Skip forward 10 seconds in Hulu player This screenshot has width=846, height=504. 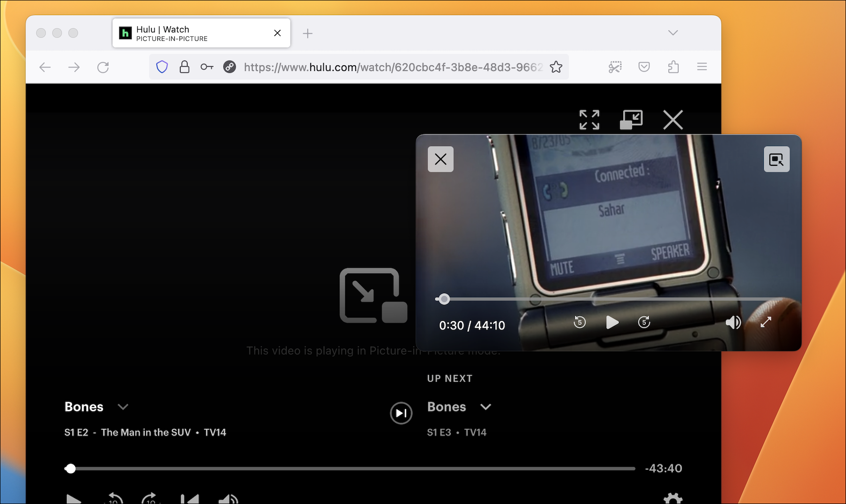point(151,499)
